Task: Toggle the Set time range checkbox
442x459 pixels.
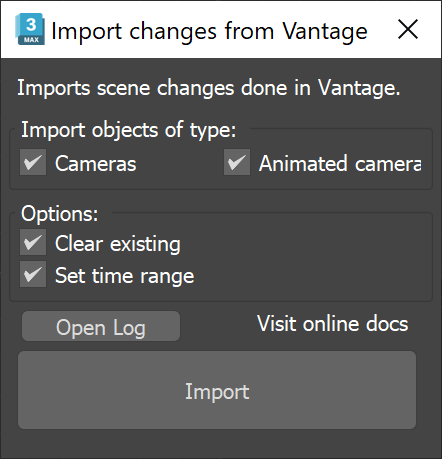Action: click(33, 274)
